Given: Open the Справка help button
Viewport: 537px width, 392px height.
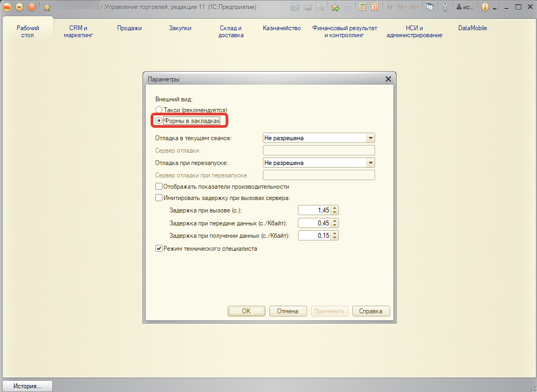Looking at the screenshot, I should click(x=371, y=311).
